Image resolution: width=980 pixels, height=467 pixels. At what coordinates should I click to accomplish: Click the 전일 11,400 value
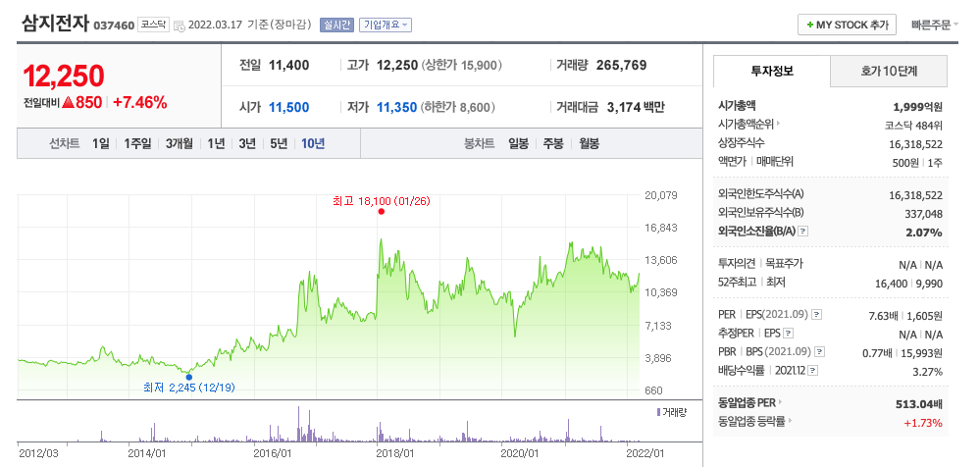coord(288,65)
